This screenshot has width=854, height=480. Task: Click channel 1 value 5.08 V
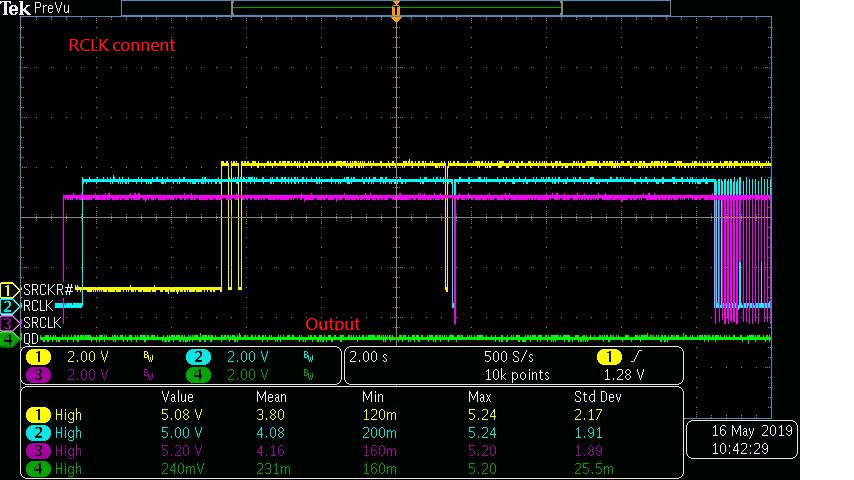click(x=182, y=415)
